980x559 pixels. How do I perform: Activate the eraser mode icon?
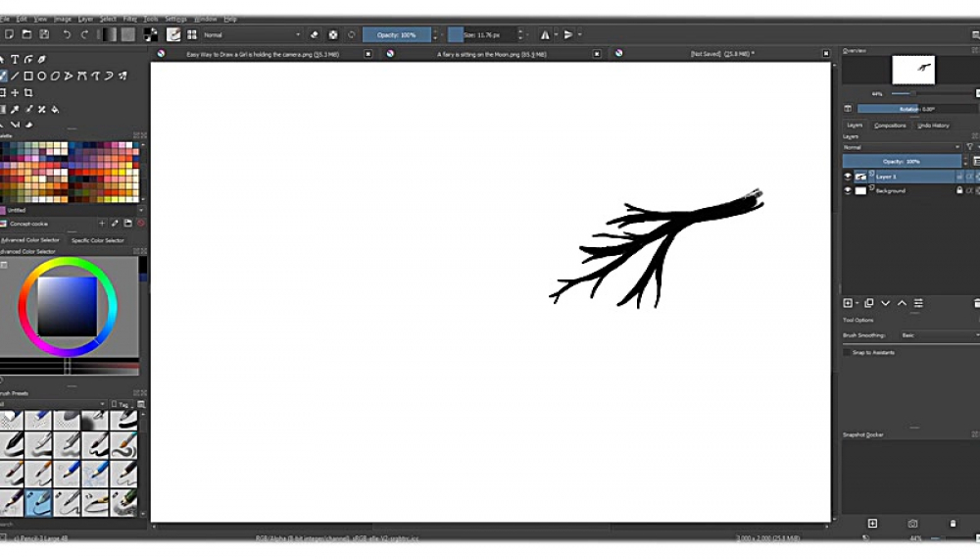(315, 34)
